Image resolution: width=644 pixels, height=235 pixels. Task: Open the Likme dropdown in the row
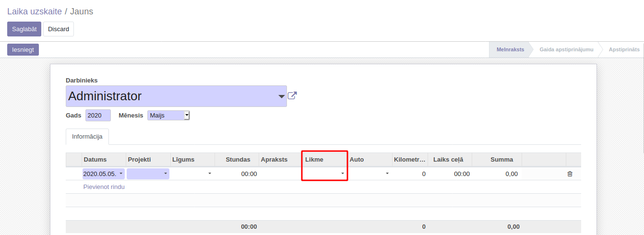click(324, 174)
